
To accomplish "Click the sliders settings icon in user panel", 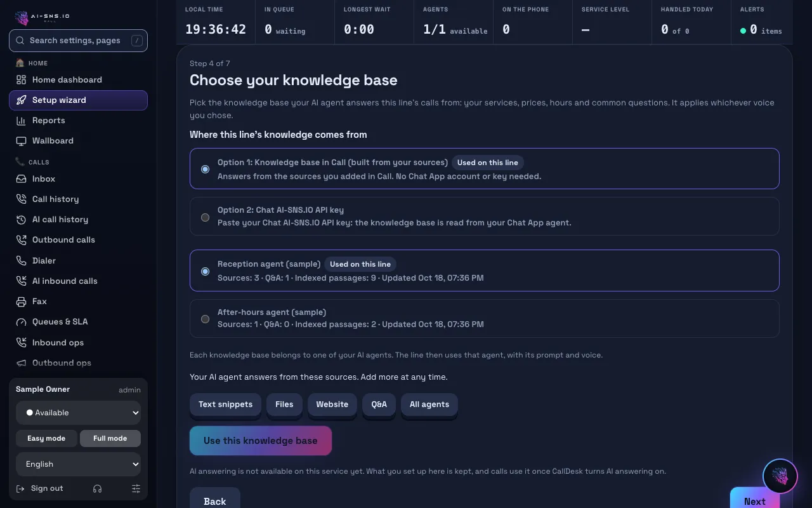I will coord(136,488).
